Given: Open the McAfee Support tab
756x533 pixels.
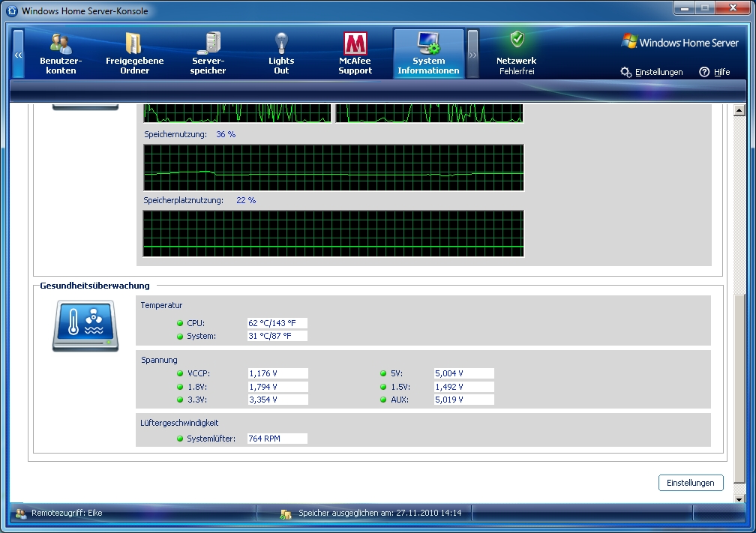Looking at the screenshot, I should [x=355, y=53].
